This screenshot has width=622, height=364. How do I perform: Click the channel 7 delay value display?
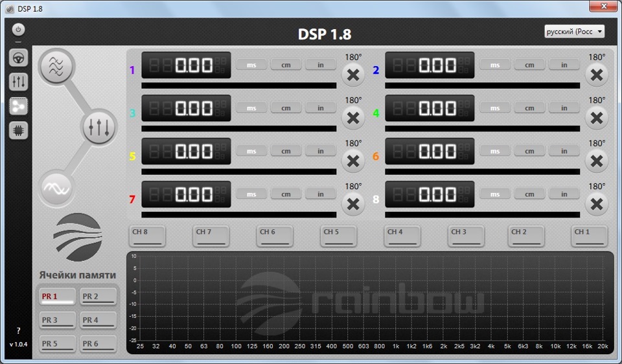pos(186,195)
